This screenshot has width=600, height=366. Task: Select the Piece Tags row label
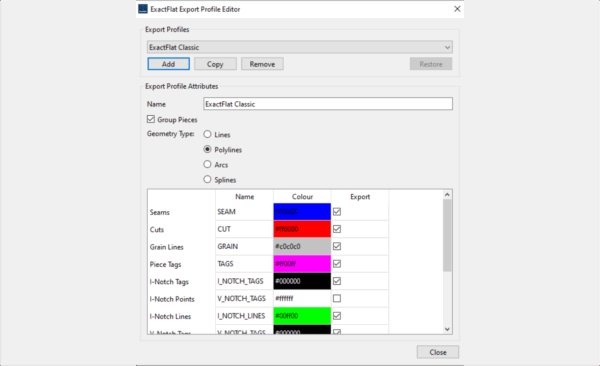click(165, 264)
